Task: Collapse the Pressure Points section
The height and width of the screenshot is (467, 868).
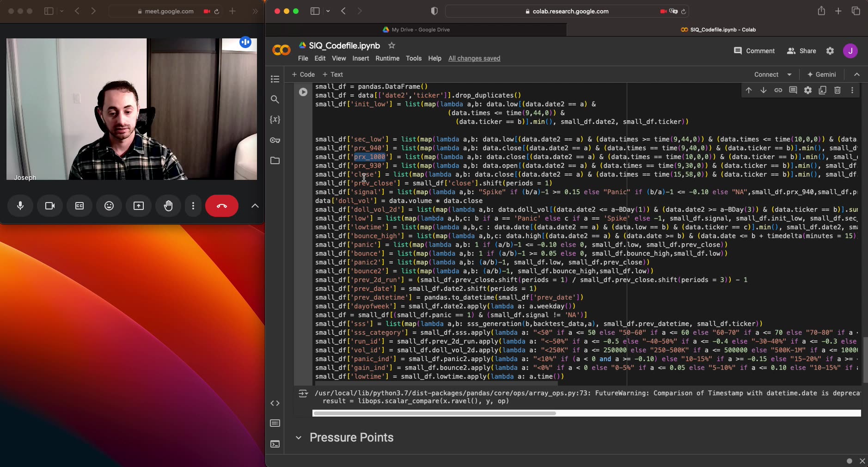Action: pyautogui.click(x=299, y=437)
